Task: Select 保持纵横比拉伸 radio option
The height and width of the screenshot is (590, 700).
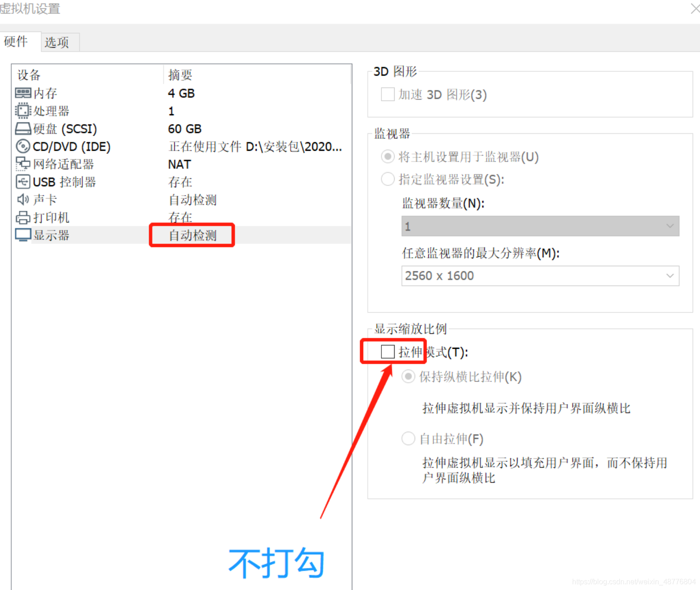Action: pos(408,376)
